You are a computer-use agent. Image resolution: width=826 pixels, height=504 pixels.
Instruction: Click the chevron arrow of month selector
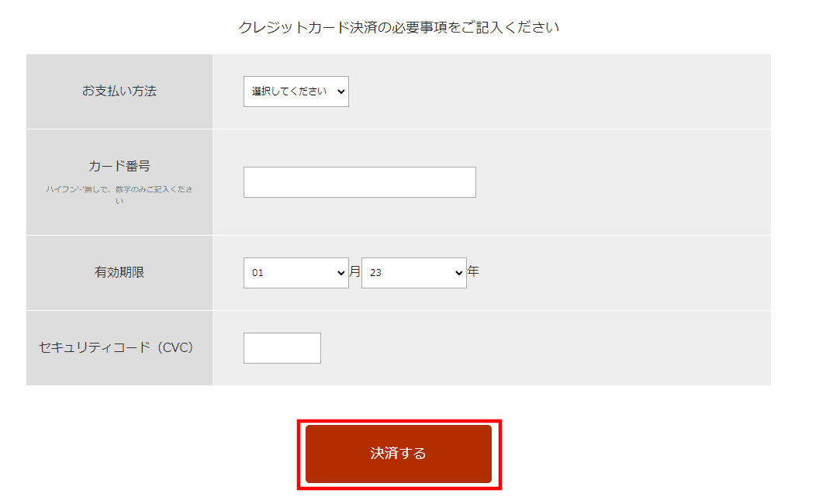point(340,273)
